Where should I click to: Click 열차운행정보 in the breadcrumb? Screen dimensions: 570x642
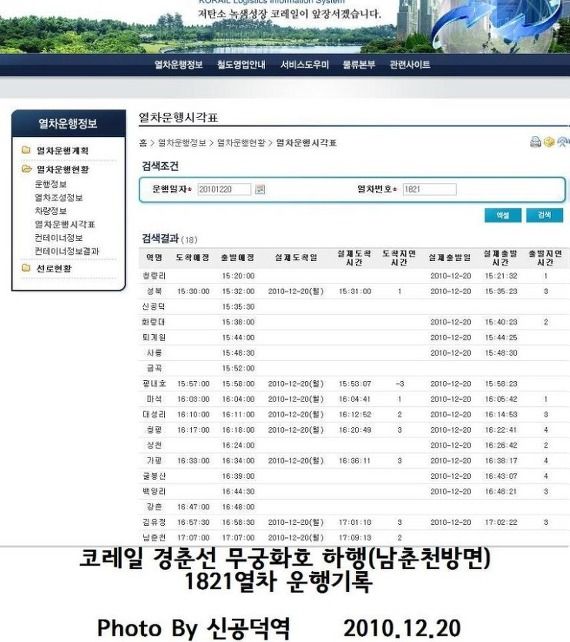pyautogui.click(x=182, y=143)
